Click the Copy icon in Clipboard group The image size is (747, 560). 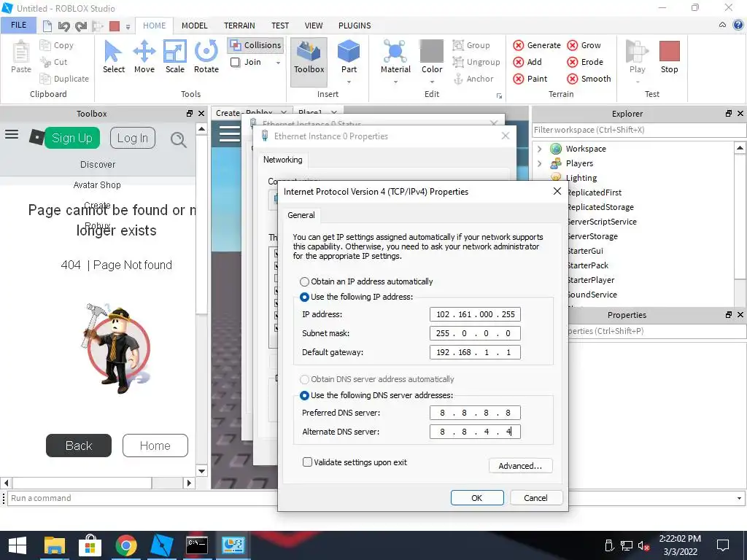(45, 45)
